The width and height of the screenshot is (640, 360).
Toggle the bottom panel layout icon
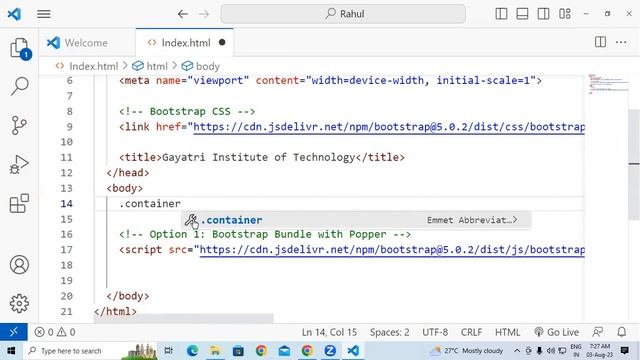[522, 14]
